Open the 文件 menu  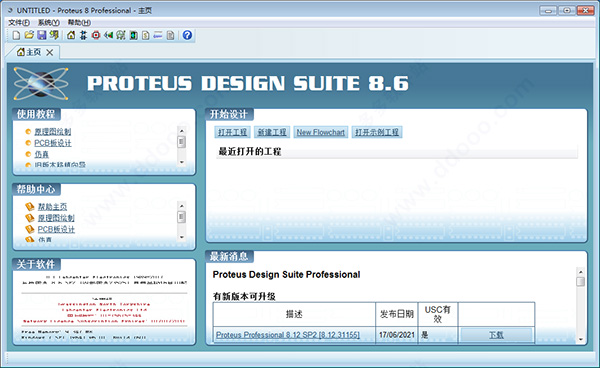point(19,23)
